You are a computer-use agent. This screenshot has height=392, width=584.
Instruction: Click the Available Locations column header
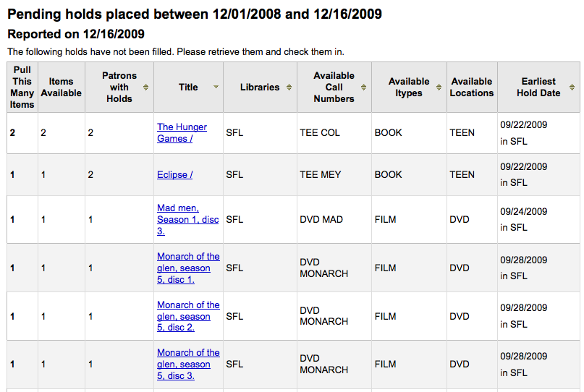(x=472, y=87)
